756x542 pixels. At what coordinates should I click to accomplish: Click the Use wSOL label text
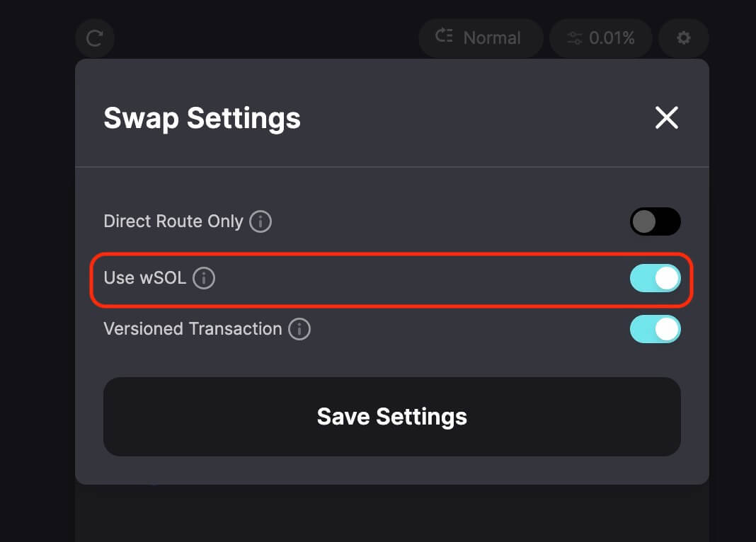(144, 278)
